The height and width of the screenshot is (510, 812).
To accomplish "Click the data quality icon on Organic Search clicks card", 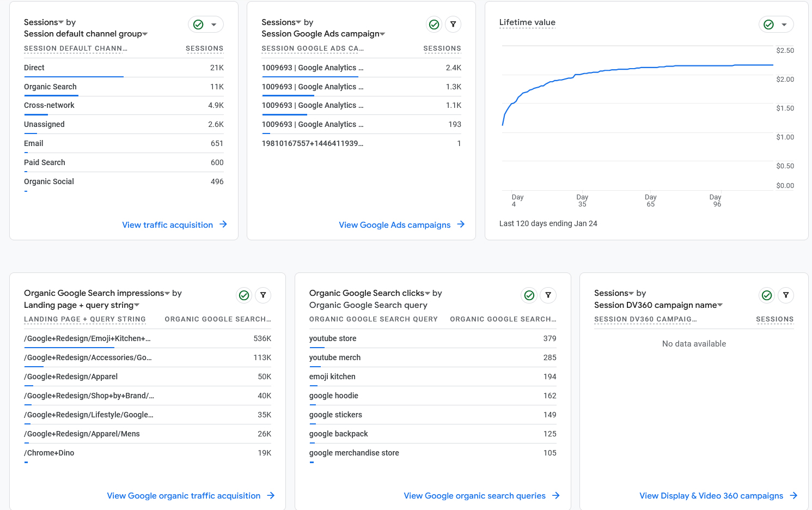I will [x=529, y=295].
